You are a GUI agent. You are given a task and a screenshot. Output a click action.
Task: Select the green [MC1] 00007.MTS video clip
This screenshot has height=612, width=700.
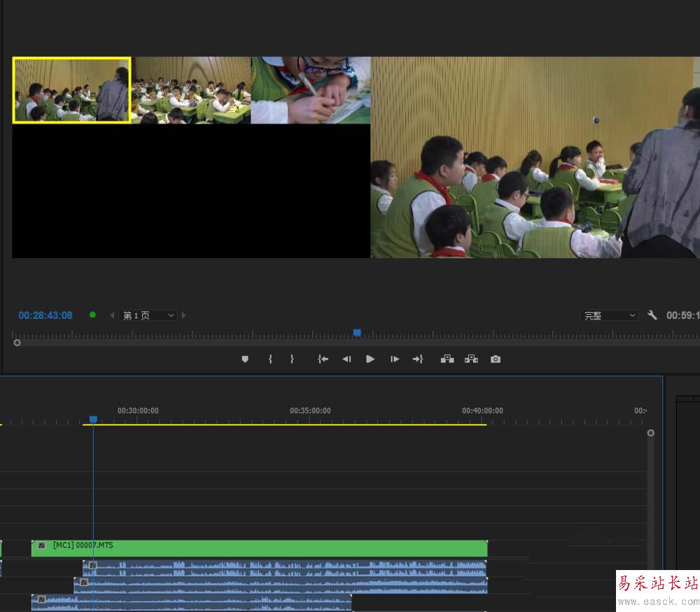[260, 548]
